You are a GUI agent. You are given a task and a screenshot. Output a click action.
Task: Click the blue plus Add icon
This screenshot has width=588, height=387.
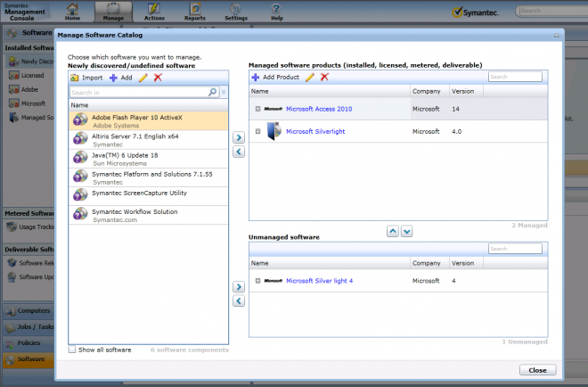coord(113,78)
